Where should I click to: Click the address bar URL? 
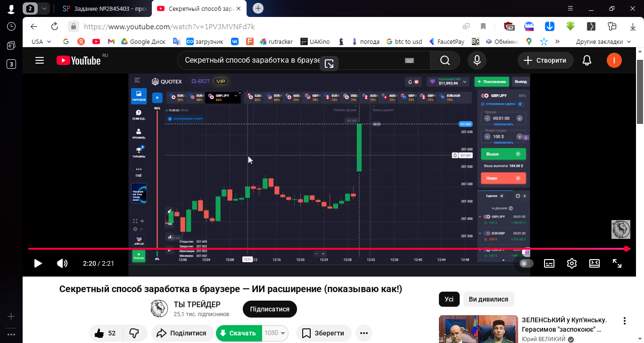169,27
